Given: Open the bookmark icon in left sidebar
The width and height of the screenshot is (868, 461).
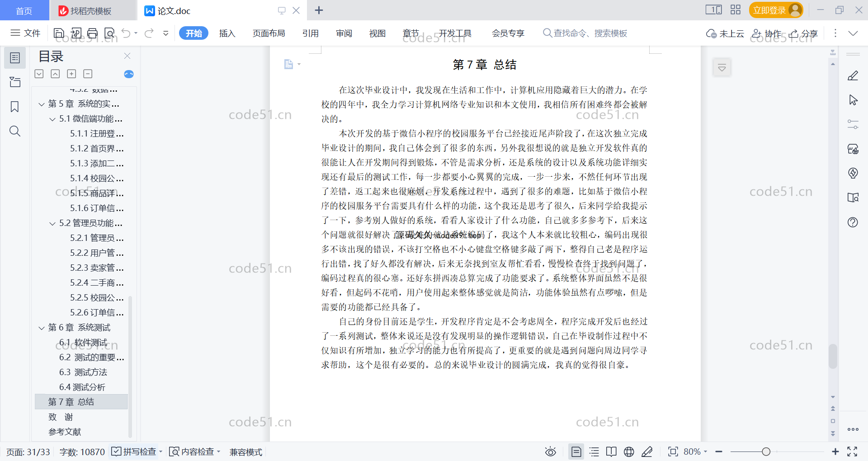Looking at the screenshot, I should point(15,107).
